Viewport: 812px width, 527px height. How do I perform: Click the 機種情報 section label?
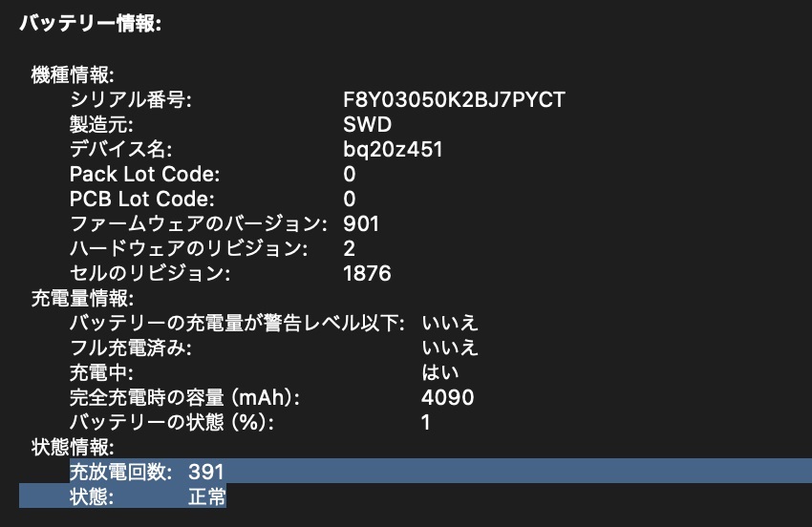click(73, 75)
